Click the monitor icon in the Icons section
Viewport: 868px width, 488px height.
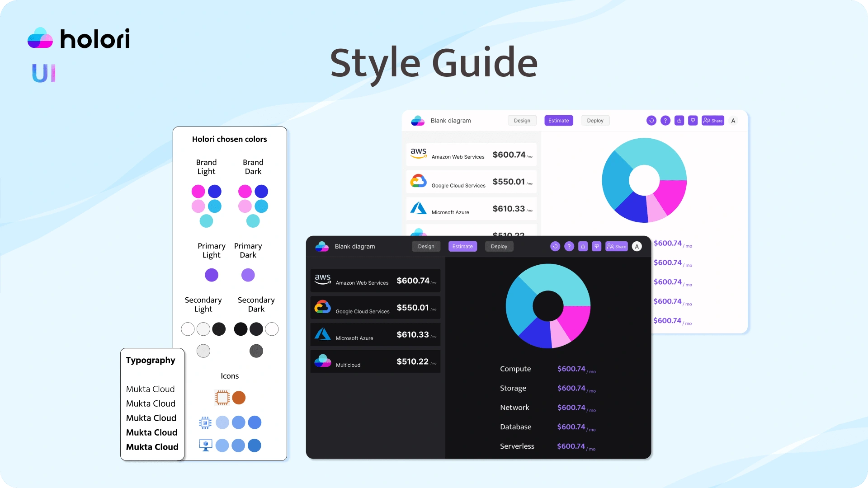click(x=206, y=446)
